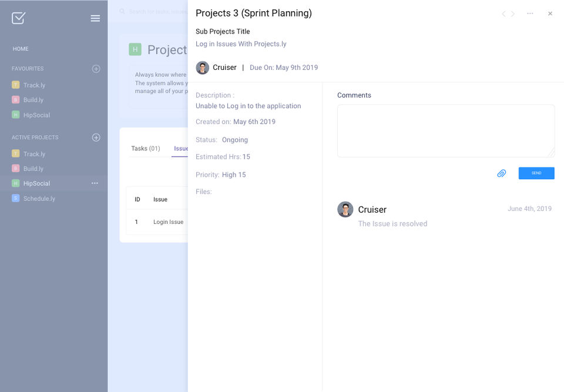Close the Sprint Planning panel

pos(550,14)
